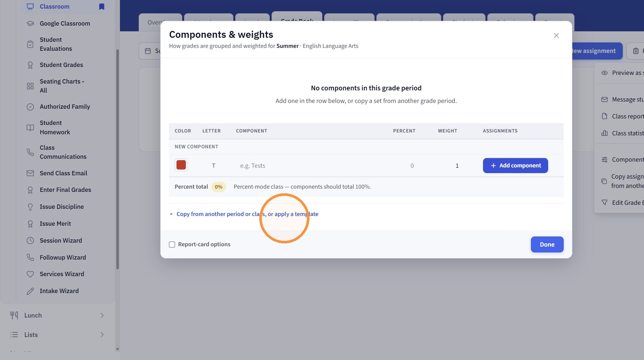644x360 pixels.
Task: Open Copy from another period or apply template link
Action: (x=247, y=214)
